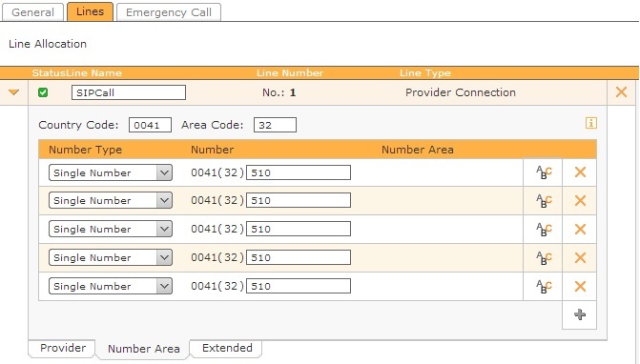Open Number Type dropdown in fifth row

[x=111, y=286]
